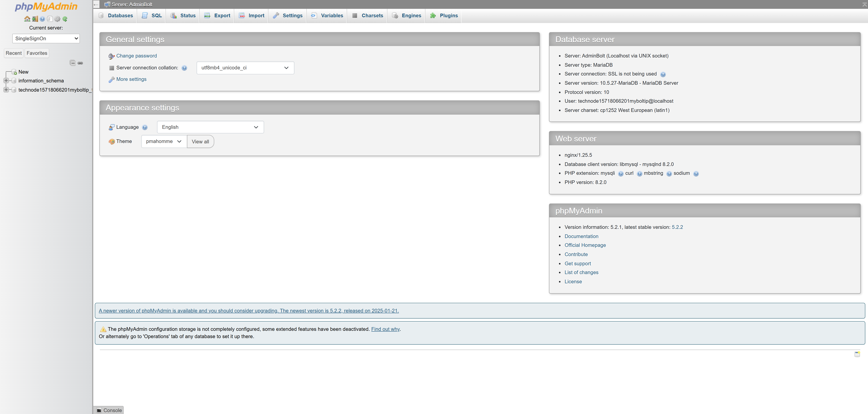Open phpMyAdmin help via question mark icon
The height and width of the screenshot is (414, 868).
[x=42, y=19]
